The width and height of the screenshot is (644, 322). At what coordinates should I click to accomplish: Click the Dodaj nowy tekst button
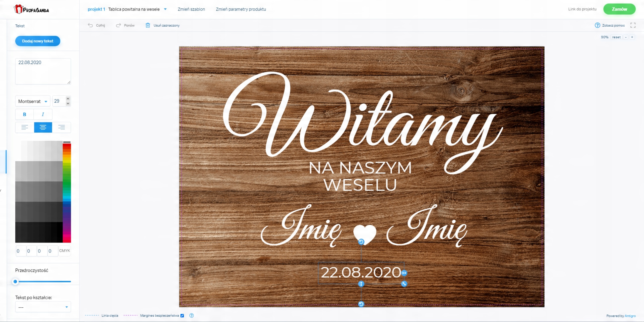38,41
